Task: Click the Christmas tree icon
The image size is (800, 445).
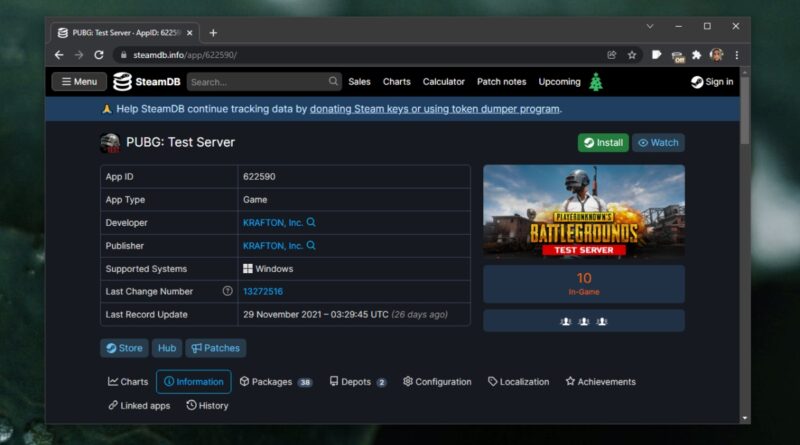Action: 596,82
